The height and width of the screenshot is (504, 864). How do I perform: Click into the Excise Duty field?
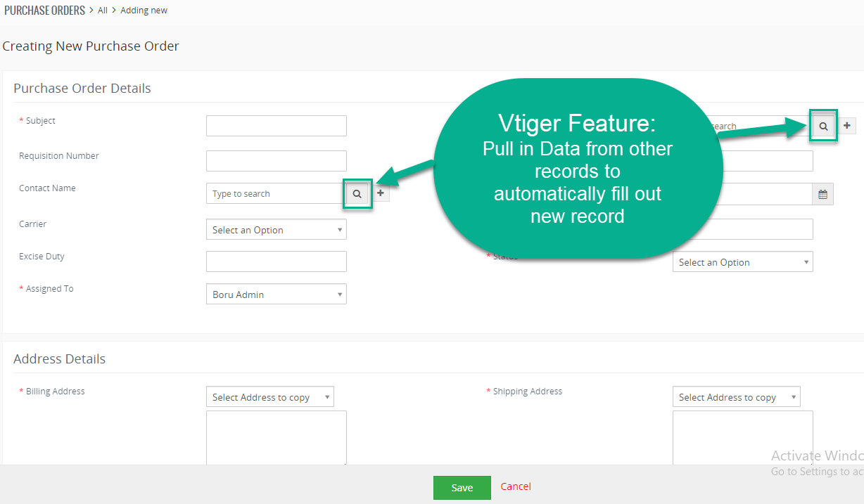pyautogui.click(x=277, y=261)
